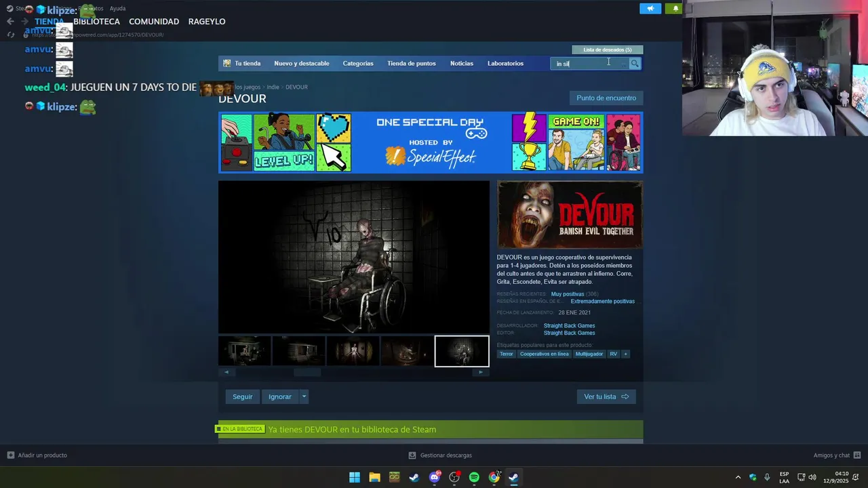Viewport: 868px width, 488px height.
Task: Open Spotify from the taskbar
Action: coord(474,477)
